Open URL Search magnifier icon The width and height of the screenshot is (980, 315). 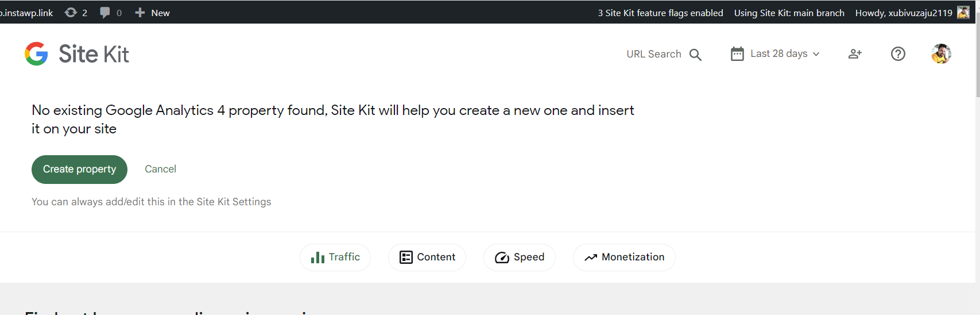tap(695, 55)
